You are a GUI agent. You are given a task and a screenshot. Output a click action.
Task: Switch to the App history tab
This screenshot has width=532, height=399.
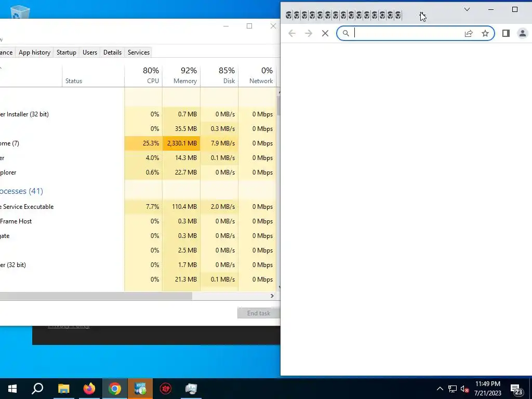pyautogui.click(x=34, y=52)
